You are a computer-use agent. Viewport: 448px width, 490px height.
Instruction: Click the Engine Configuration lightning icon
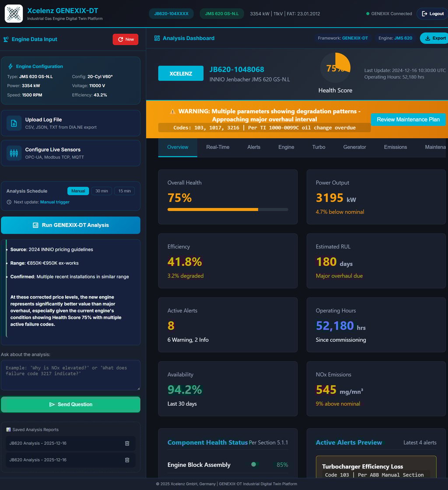(x=10, y=66)
